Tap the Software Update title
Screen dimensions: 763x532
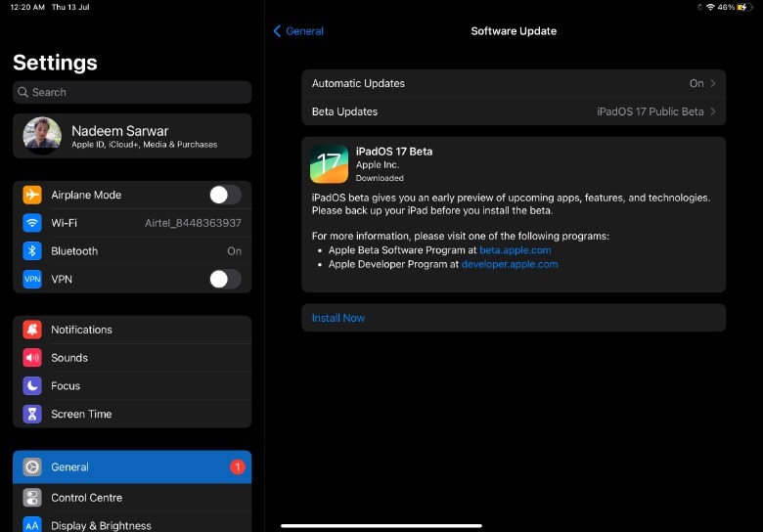click(x=514, y=31)
